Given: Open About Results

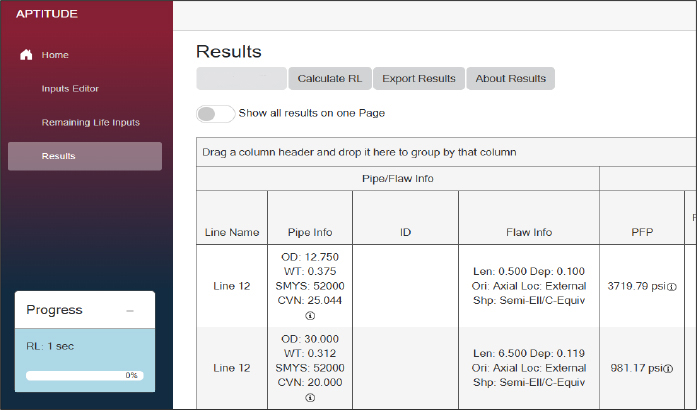Looking at the screenshot, I should click(510, 79).
